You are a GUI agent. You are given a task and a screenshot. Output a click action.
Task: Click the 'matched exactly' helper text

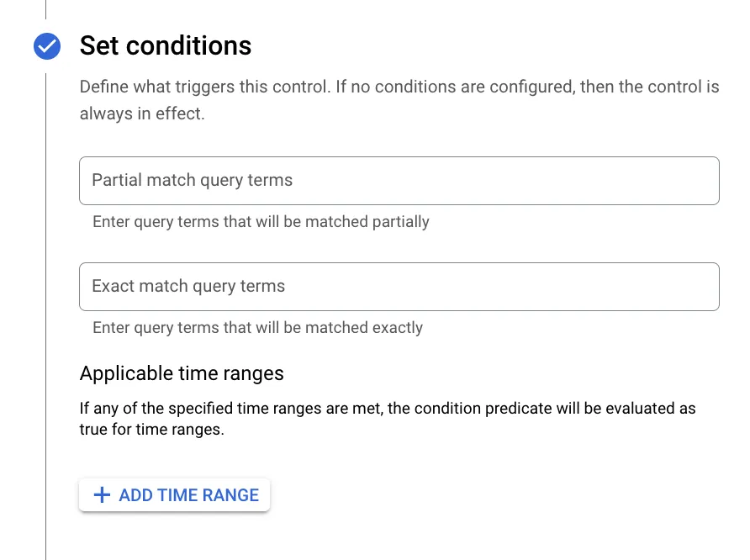click(x=257, y=328)
